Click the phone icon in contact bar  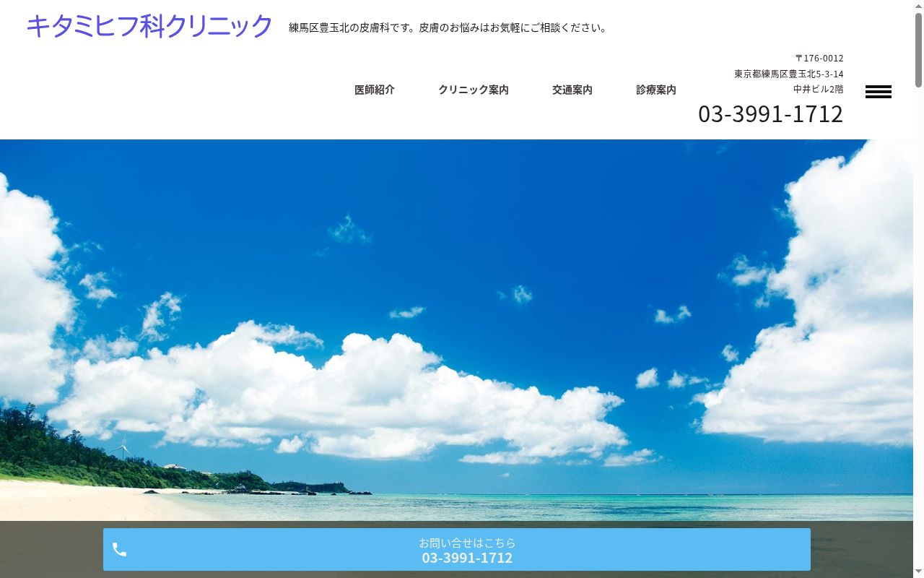(120, 550)
